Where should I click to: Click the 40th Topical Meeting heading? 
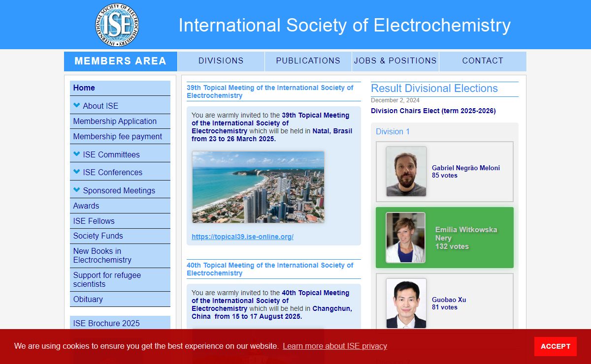pyautogui.click(x=270, y=269)
